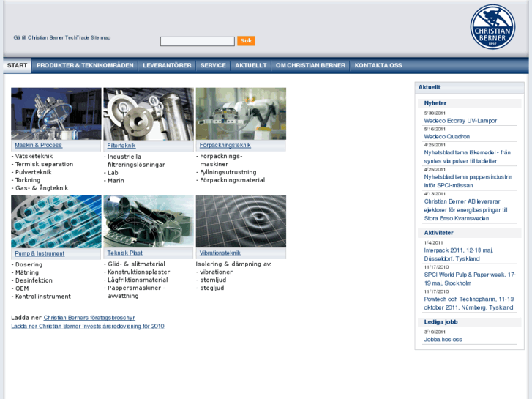Open the Pump & Instrument link

40,253
